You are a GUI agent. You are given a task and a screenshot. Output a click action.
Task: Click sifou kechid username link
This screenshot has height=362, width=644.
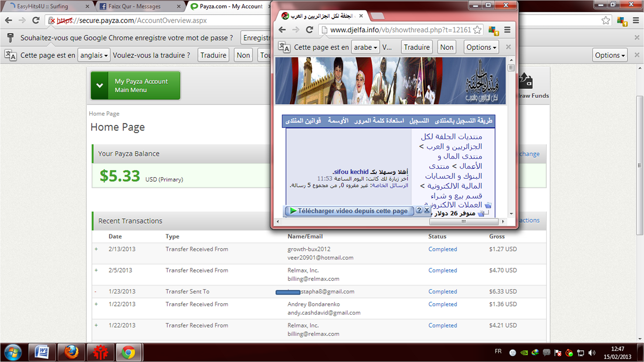pos(351,172)
